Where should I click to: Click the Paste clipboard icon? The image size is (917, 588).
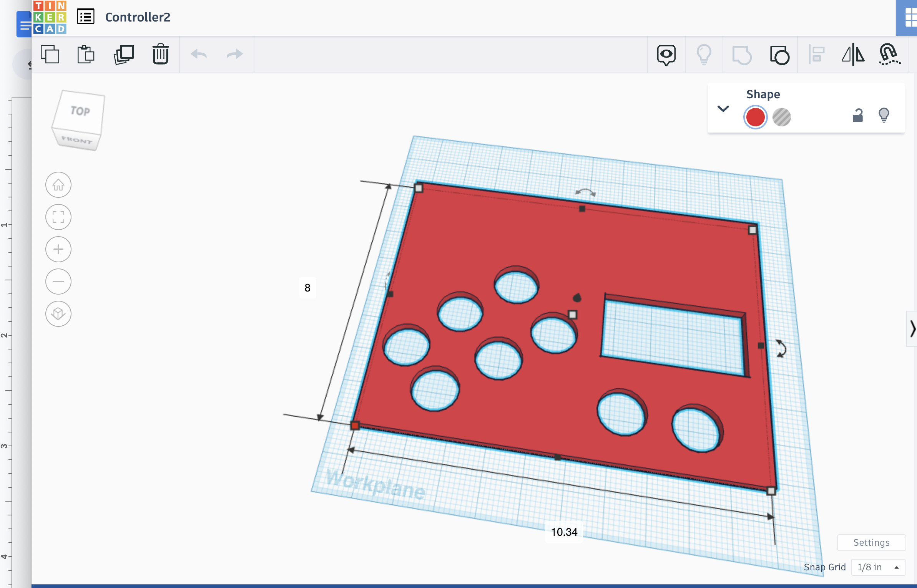click(86, 55)
